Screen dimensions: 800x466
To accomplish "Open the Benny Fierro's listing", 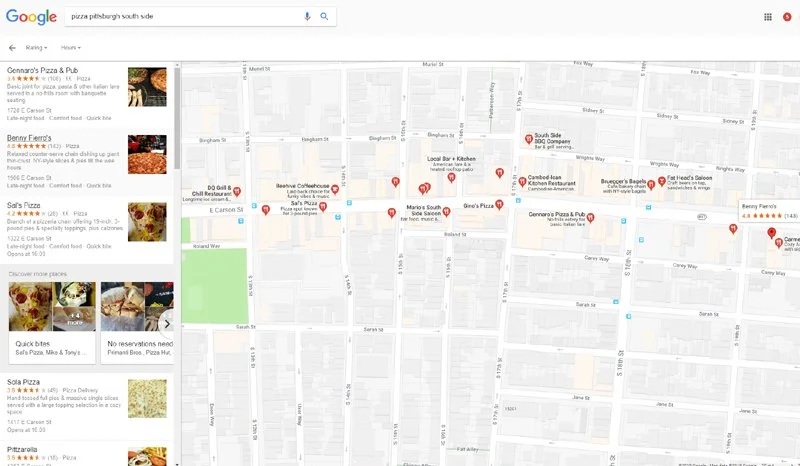I will 87,162.
